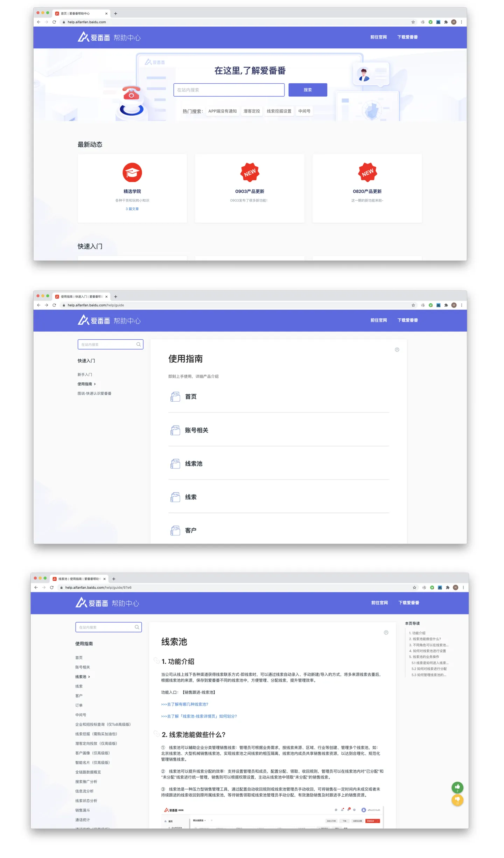Close the 首页 | 爱番番帮助中心 tab
504x858 pixels.
(x=106, y=14)
